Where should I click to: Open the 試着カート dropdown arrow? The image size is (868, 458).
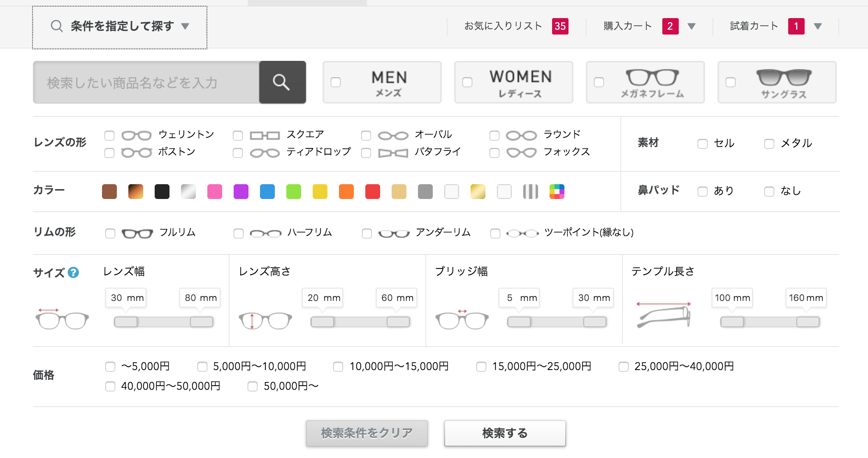click(x=817, y=27)
